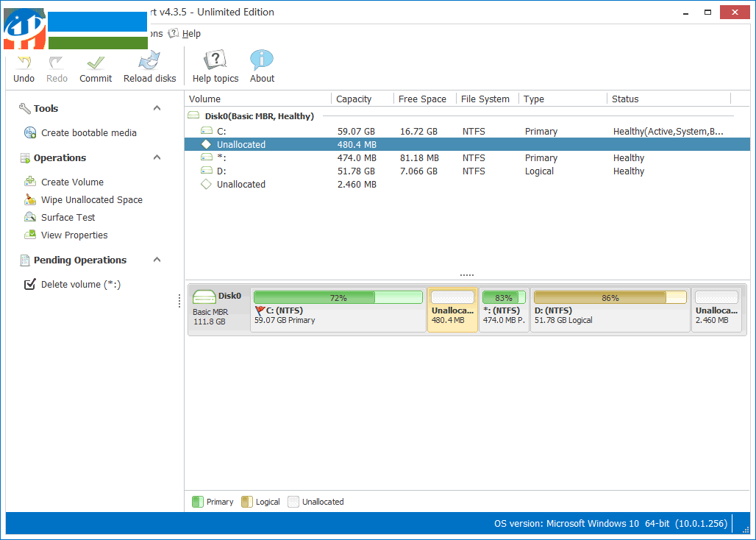Collapse the Tools section
This screenshot has width=756, height=540.
click(x=157, y=107)
